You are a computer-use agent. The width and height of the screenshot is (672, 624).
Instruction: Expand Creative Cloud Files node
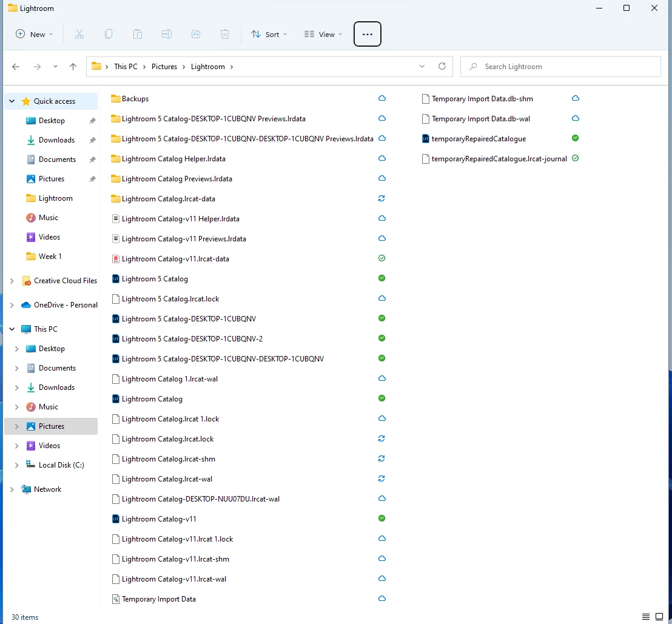point(12,281)
